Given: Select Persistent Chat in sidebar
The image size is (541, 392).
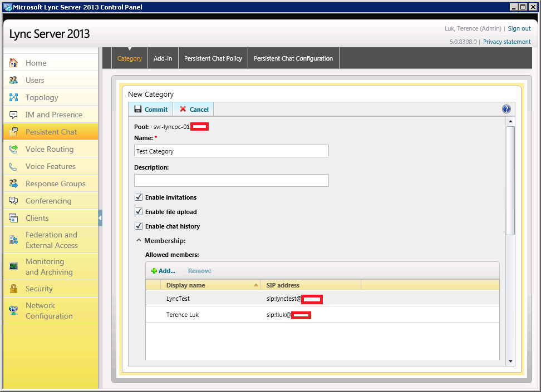Looking at the screenshot, I should click(51, 132).
